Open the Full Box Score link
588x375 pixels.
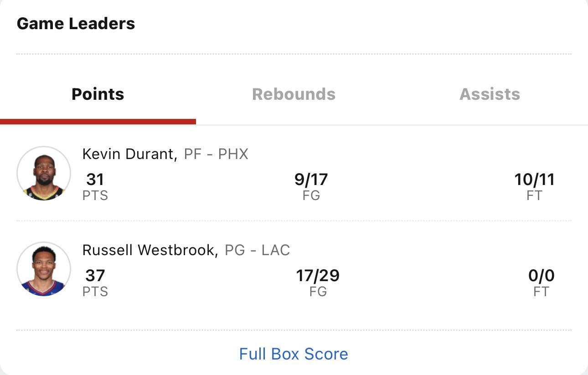pos(294,354)
